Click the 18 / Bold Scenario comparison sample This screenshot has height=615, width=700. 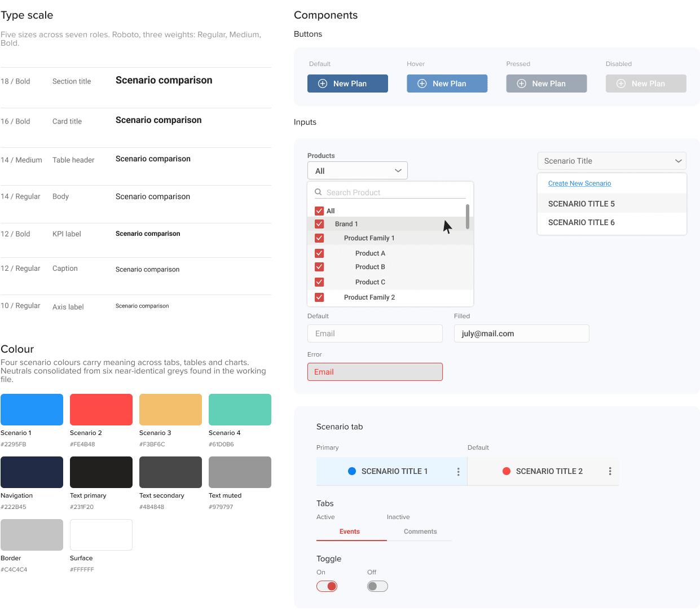[x=164, y=80]
